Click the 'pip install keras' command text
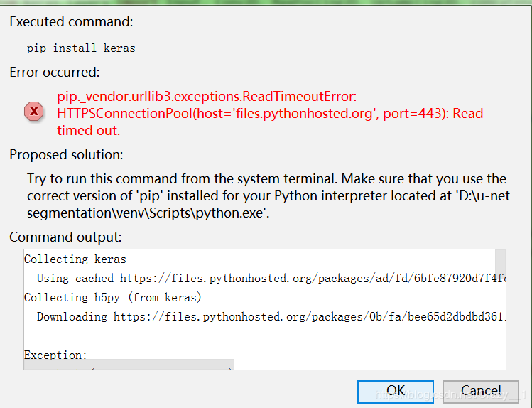Viewport: 532px width, 408px height. click(x=81, y=48)
